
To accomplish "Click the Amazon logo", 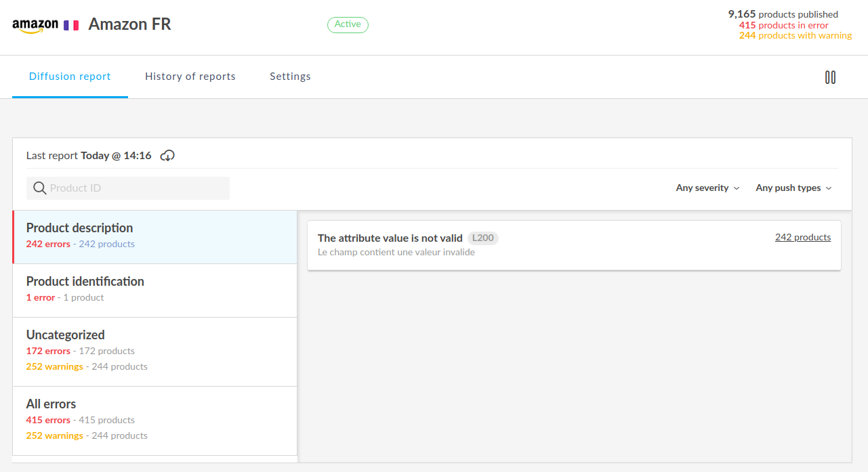I will [x=35, y=26].
